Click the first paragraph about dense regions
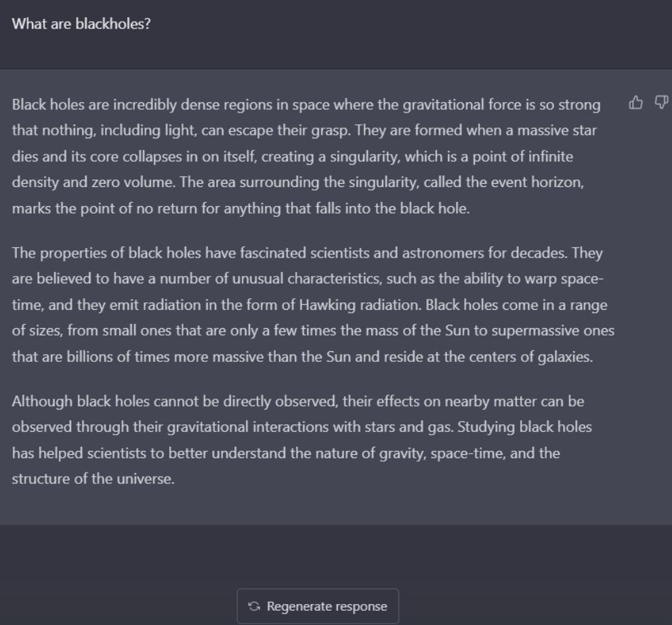Image resolution: width=672 pixels, height=625 pixels. [x=305, y=156]
